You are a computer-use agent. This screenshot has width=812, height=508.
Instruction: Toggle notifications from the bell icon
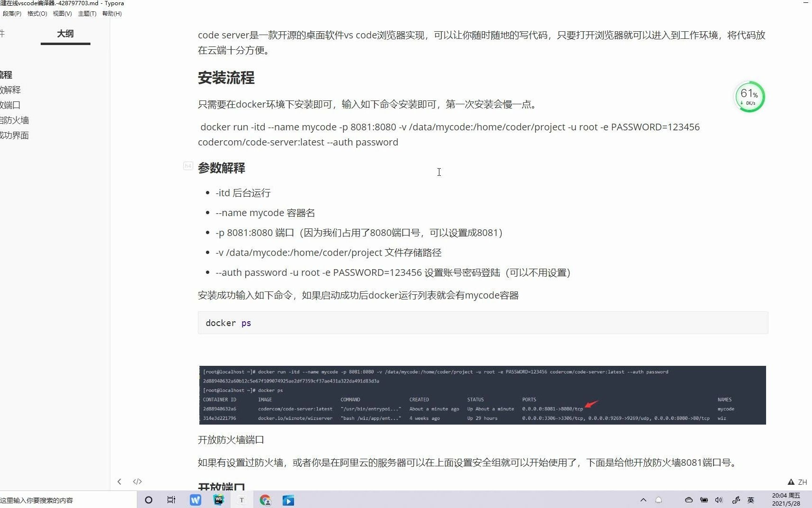click(x=658, y=500)
